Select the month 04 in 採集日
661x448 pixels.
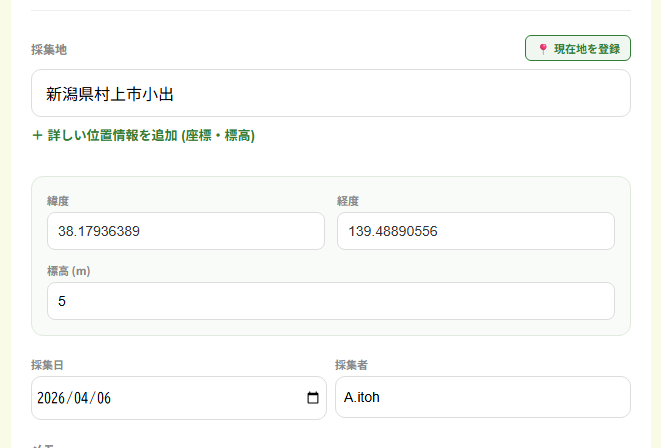pos(80,398)
